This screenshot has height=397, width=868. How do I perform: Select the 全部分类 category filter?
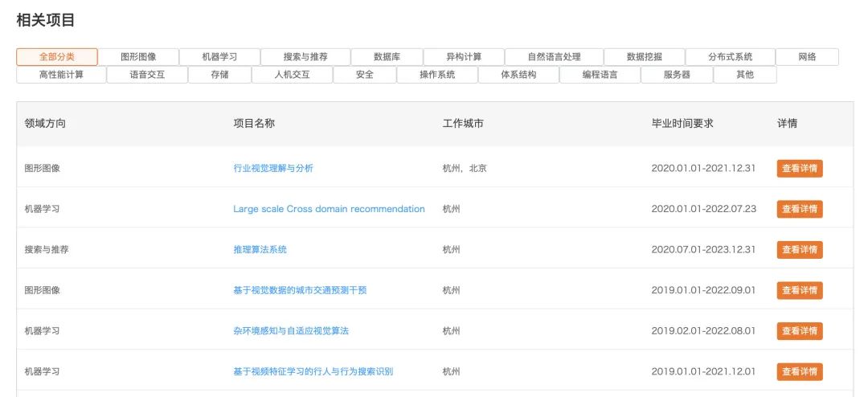[57, 57]
